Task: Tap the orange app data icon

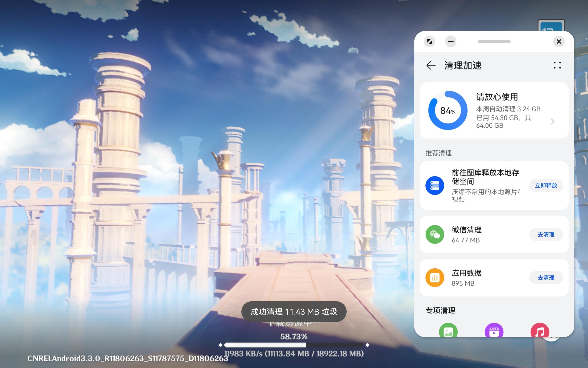Action: pyautogui.click(x=435, y=278)
